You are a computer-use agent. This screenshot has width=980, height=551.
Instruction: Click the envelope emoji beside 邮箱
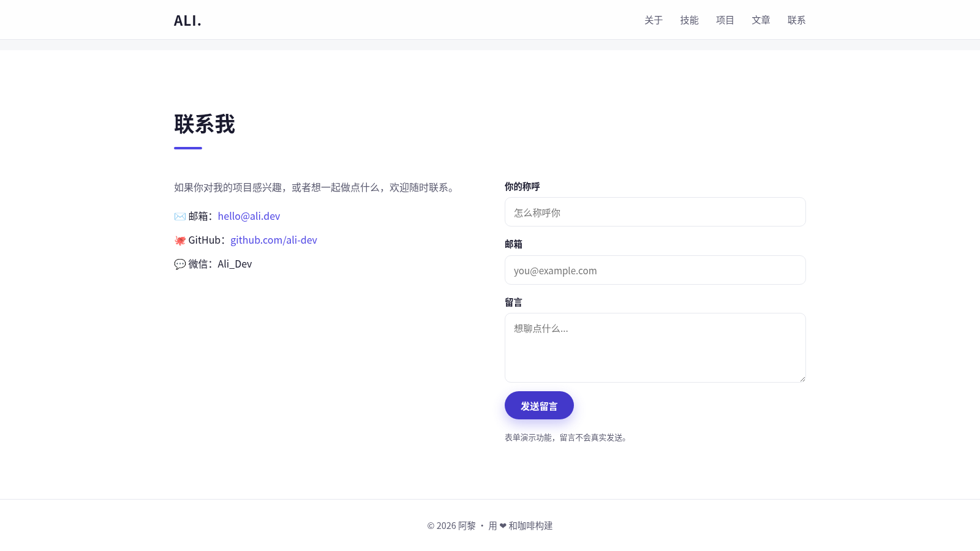[179, 216]
